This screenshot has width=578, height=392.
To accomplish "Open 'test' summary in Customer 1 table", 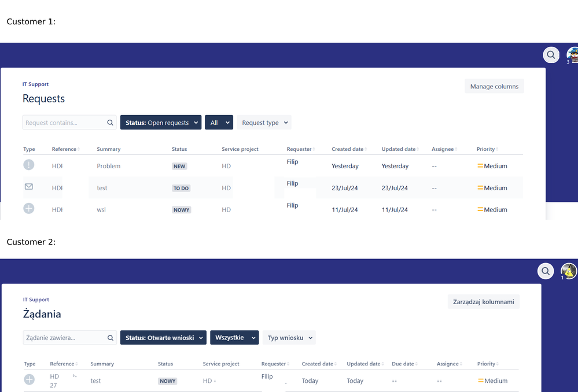I will point(102,188).
